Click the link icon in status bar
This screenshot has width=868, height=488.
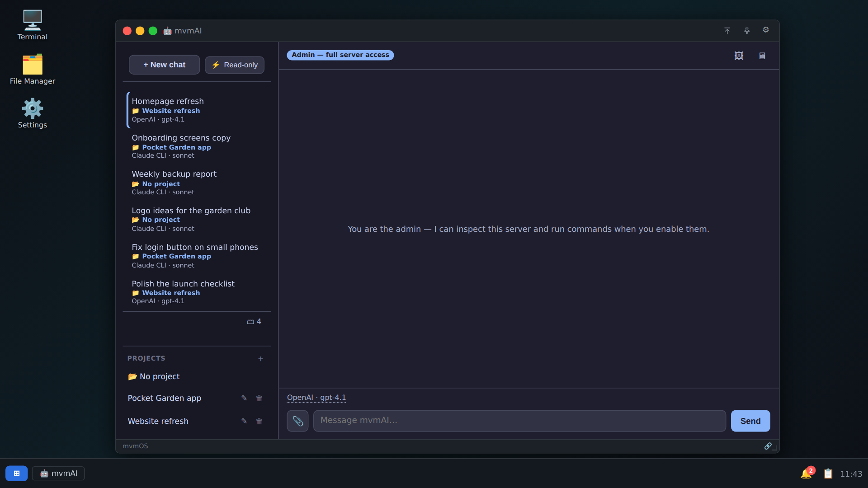[768, 446]
